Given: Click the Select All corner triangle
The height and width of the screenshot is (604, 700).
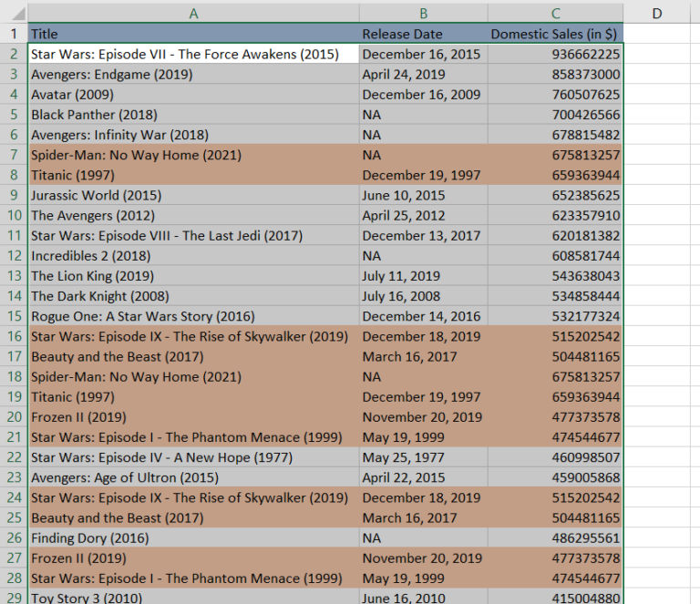Looking at the screenshot, I should click(x=14, y=13).
